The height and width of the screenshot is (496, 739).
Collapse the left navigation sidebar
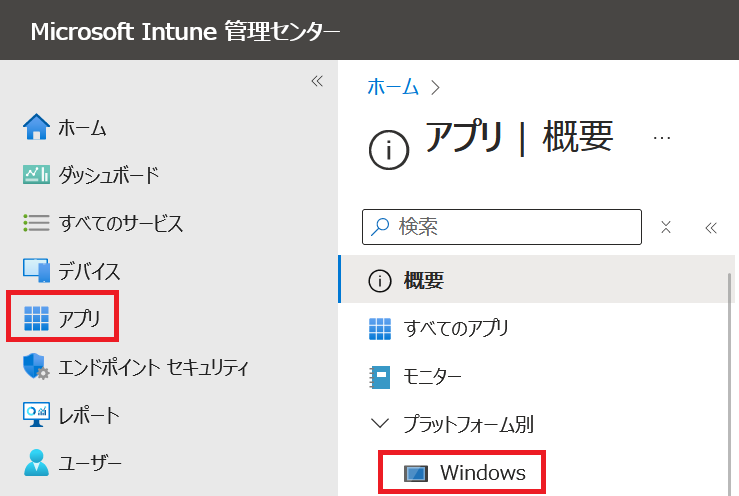317,81
